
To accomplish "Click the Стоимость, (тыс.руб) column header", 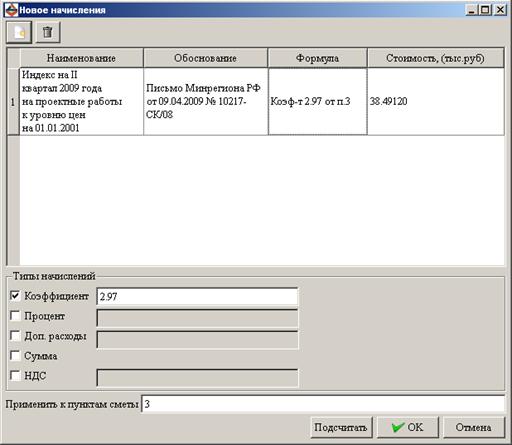I will coord(436,58).
